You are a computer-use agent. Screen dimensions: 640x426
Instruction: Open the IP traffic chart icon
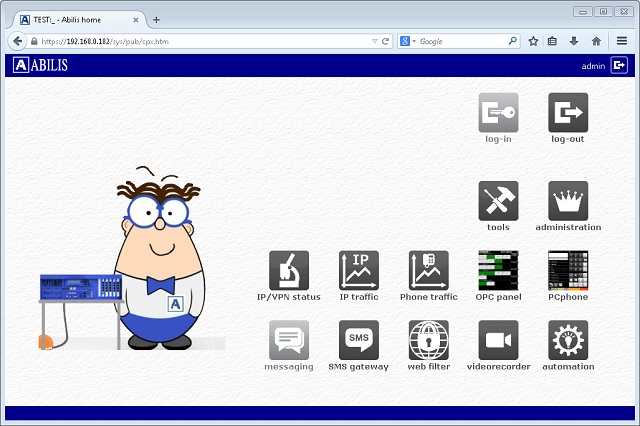(x=359, y=270)
